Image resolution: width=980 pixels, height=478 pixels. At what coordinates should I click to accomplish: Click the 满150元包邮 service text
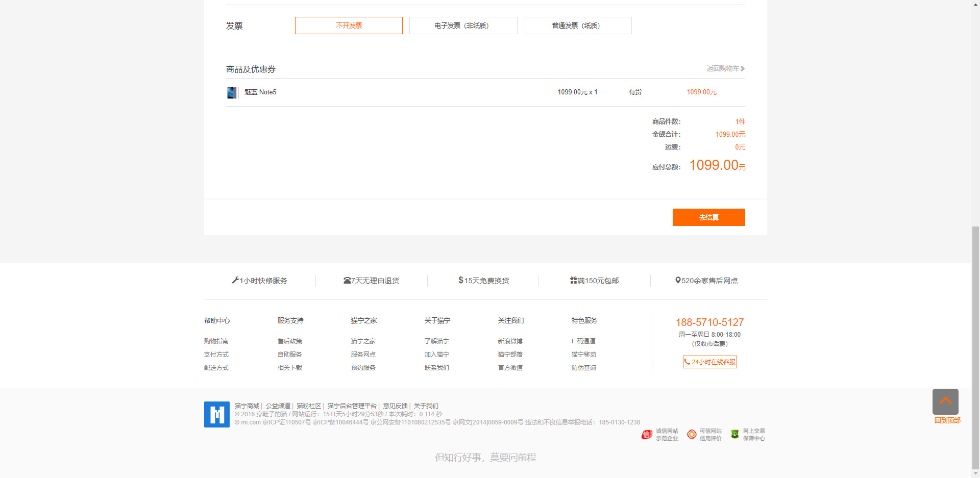point(598,281)
